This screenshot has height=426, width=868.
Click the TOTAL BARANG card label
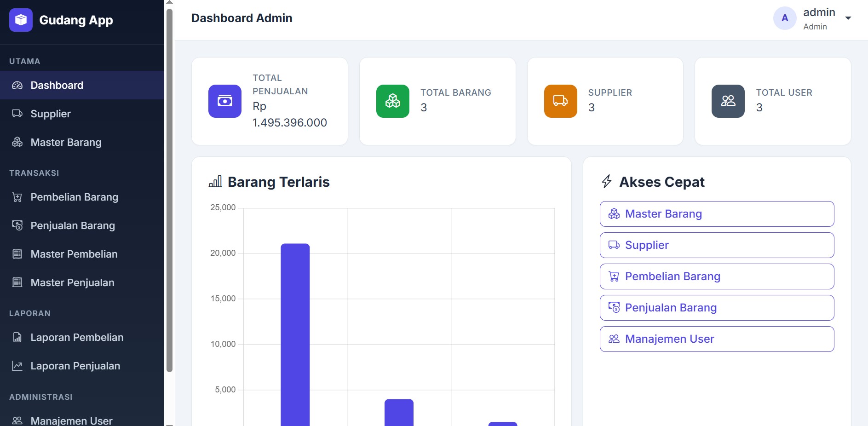coord(456,92)
